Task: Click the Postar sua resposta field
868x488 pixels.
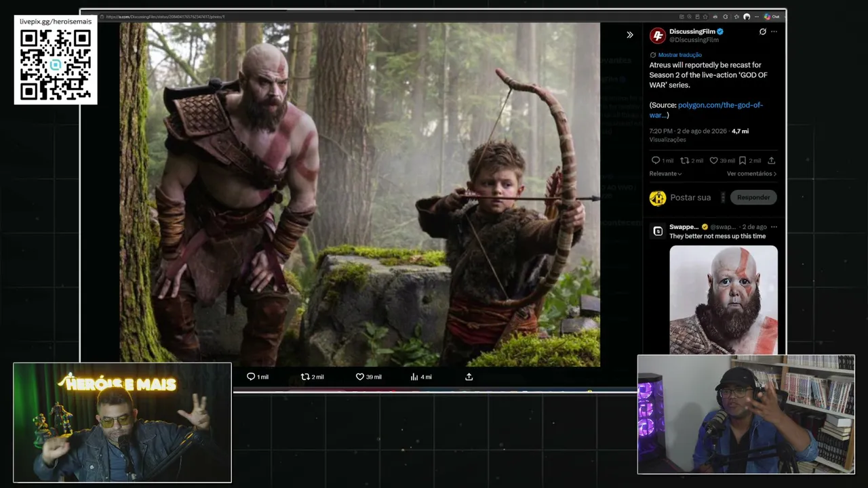Action: 690,197
